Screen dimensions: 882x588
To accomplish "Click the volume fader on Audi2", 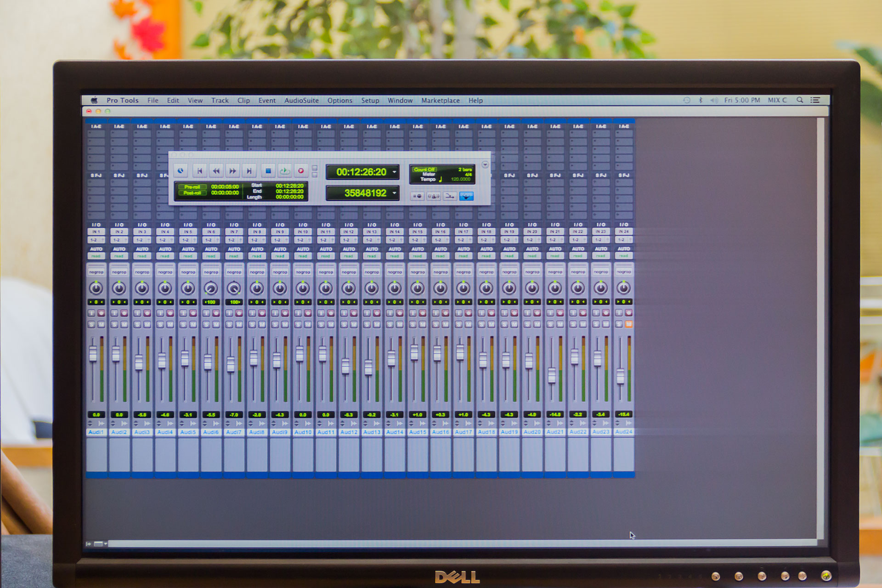I will [116, 354].
